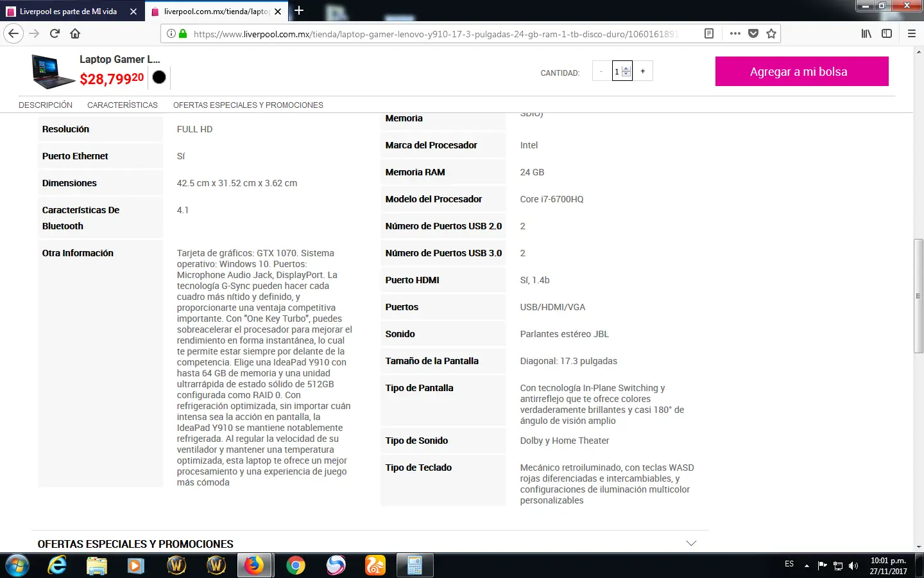This screenshot has width=924, height=578.
Task: Select the liverpool.com.mx/tienda/laptop tab
Action: 217,12
